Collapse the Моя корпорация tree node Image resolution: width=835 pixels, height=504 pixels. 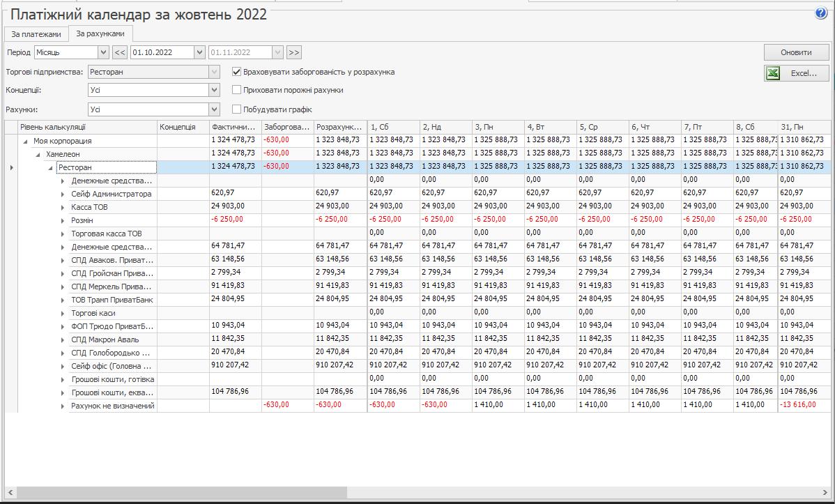click(26, 141)
